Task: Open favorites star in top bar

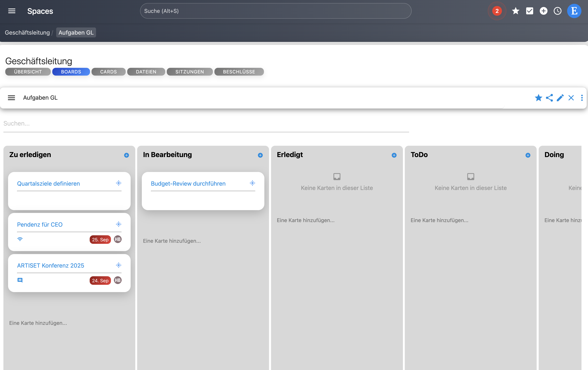Action: 516,11
